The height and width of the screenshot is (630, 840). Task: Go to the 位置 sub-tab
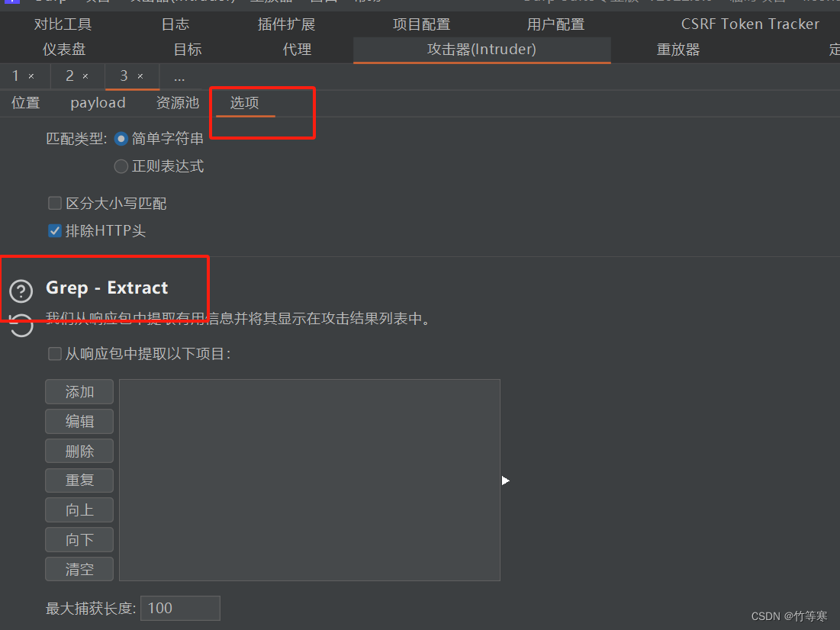click(x=26, y=103)
